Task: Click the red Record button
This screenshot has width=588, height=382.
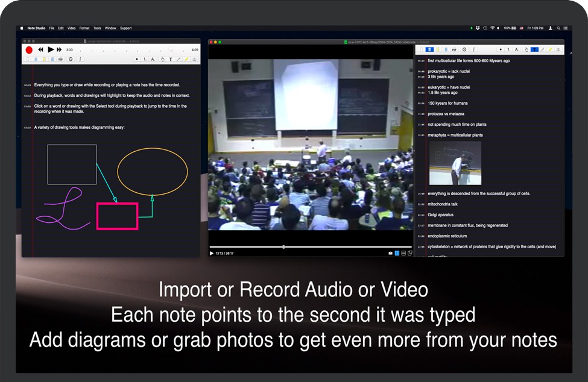Action: point(29,50)
